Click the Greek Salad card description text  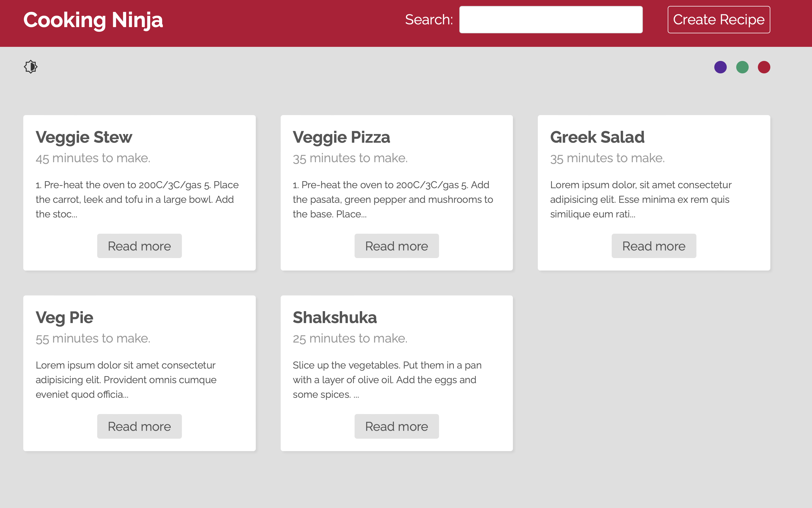click(x=640, y=199)
